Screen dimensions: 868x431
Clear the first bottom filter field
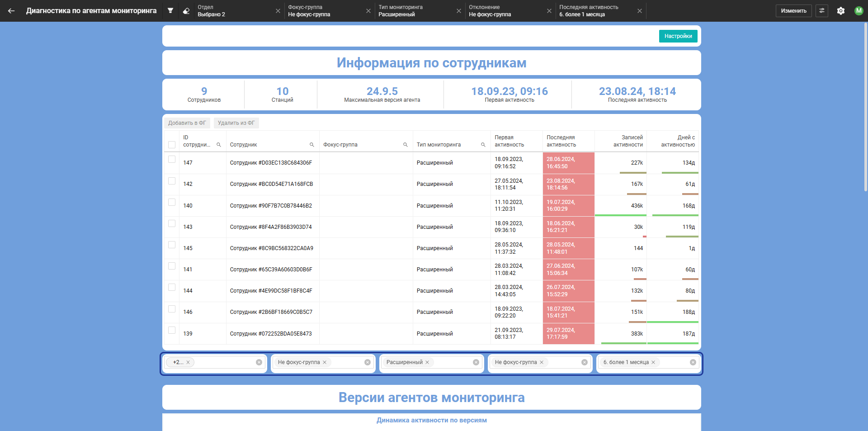pyautogui.click(x=259, y=362)
